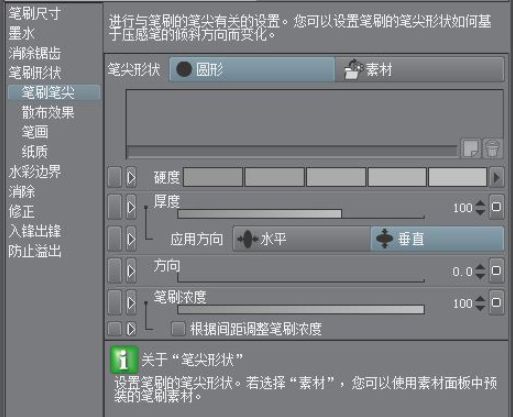Open 防止溢出 category
The height and width of the screenshot is (417, 513).
pos(35,251)
